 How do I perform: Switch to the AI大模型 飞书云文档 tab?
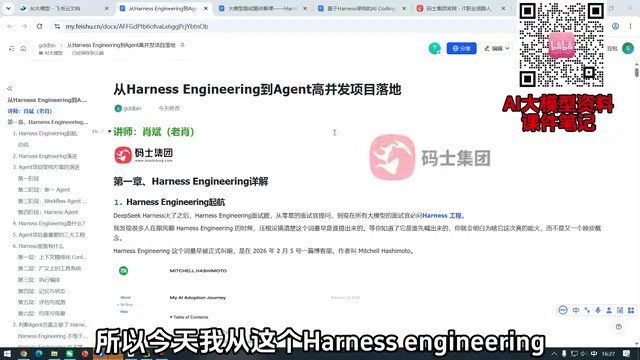pyautogui.click(x=60, y=8)
